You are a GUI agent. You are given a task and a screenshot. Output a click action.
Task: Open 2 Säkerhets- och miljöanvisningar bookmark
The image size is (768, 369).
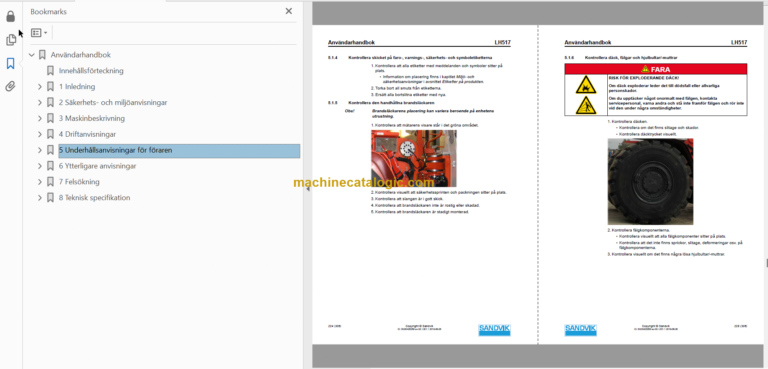(x=113, y=102)
